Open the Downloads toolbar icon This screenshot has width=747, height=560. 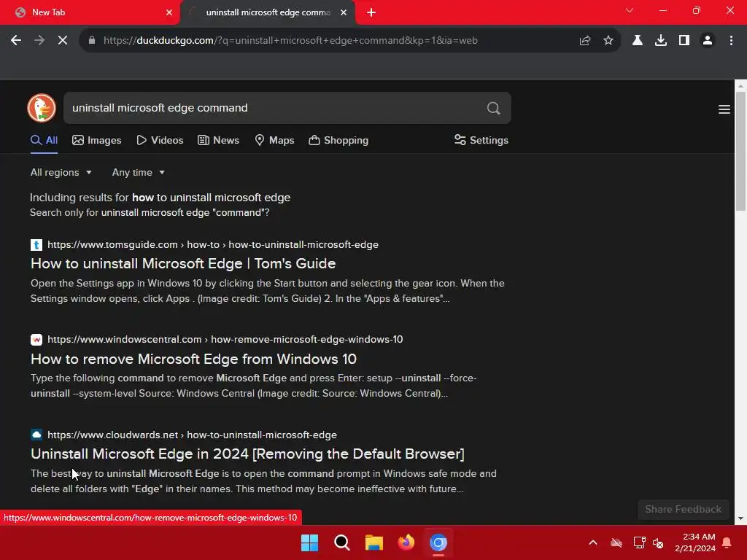click(x=661, y=41)
